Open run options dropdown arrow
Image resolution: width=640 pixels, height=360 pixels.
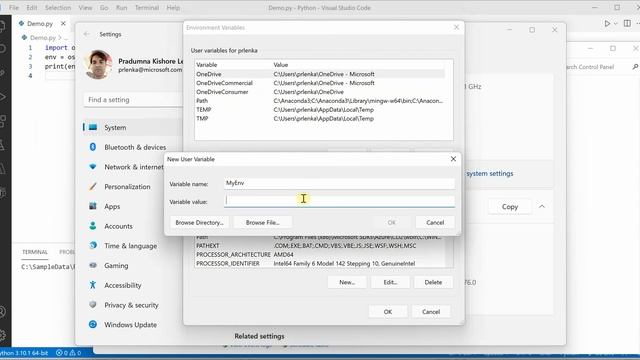pos(616,24)
